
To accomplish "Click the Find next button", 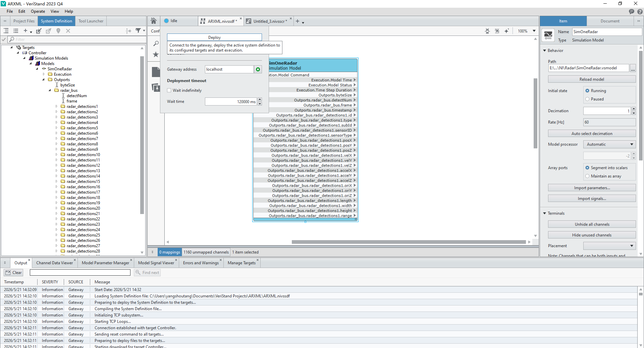I will 147,273.
